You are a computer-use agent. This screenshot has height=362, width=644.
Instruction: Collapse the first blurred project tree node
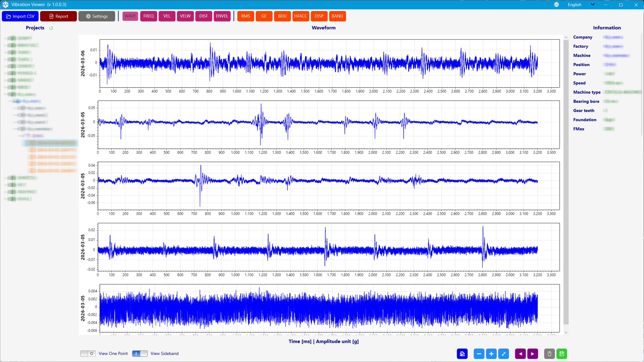pos(6,38)
